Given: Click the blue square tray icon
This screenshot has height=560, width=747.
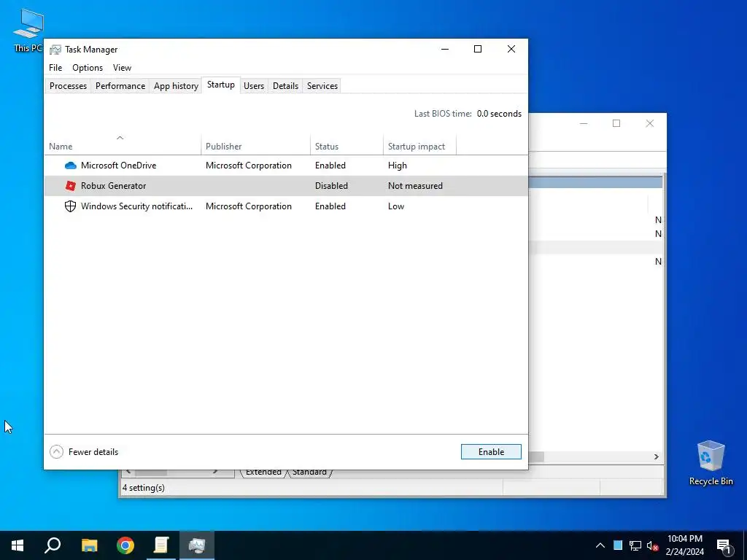Looking at the screenshot, I should click(x=618, y=545).
